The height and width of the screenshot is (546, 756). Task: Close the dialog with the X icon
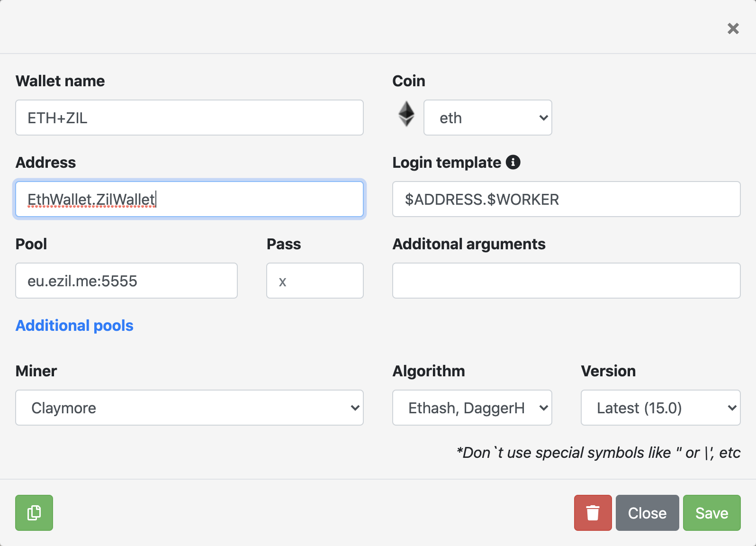(x=733, y=28)
